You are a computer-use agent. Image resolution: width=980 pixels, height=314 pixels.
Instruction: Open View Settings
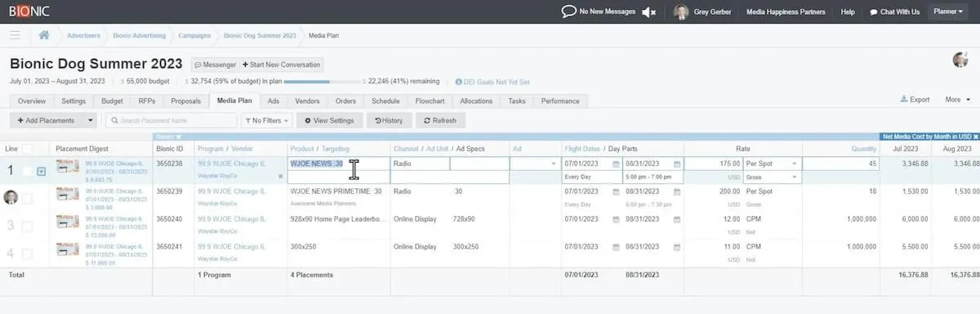(329, 120)
